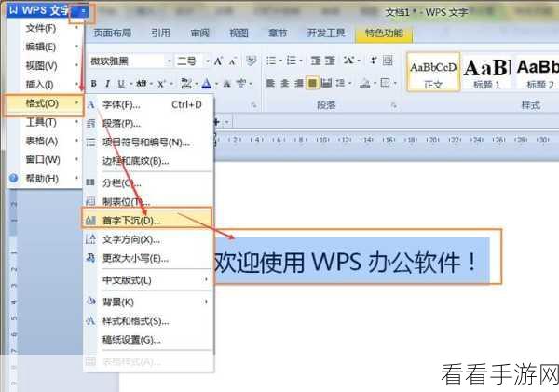Expand the 中文版式(L) submenu

point(148,280)
